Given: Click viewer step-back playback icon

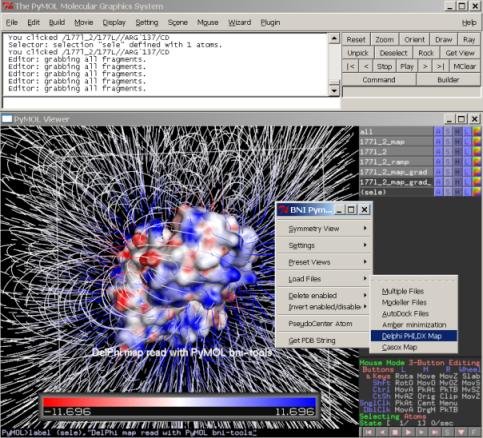Looking at the screenshot, I should tap(381, 432).
